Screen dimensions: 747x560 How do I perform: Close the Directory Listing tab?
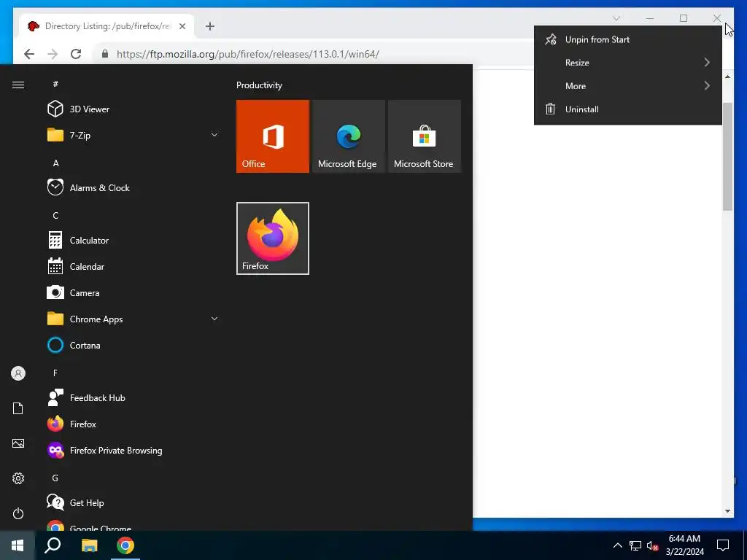pos(182,26)
